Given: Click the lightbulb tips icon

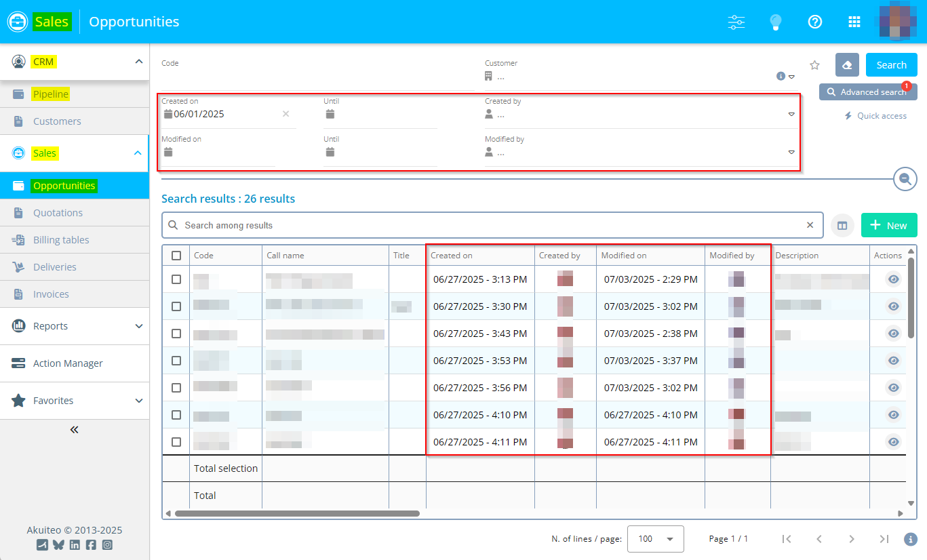Looking at the screenshot, I should tap(776, 22).
